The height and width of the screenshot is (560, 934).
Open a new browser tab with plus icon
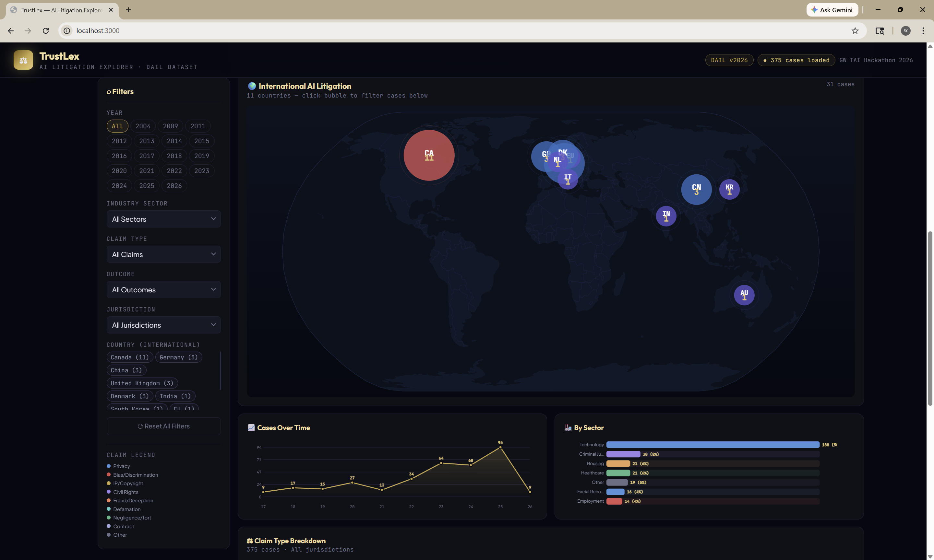click(128, 10)
